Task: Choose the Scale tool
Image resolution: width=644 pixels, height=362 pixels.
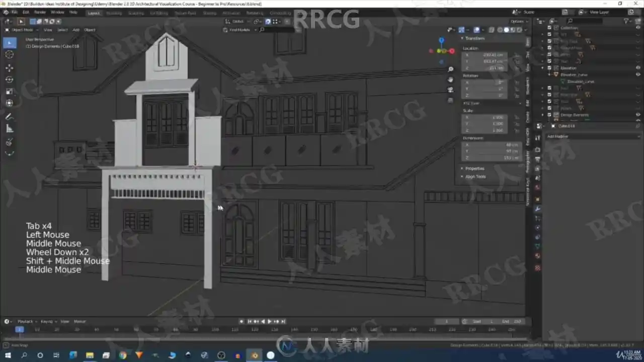Action: [9, 92]
